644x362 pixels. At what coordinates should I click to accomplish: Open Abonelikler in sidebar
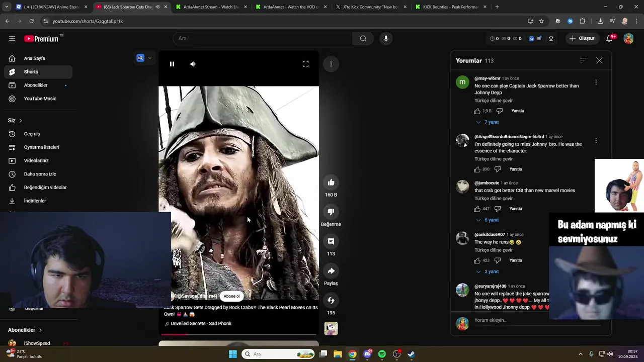(x=38, y=85)
